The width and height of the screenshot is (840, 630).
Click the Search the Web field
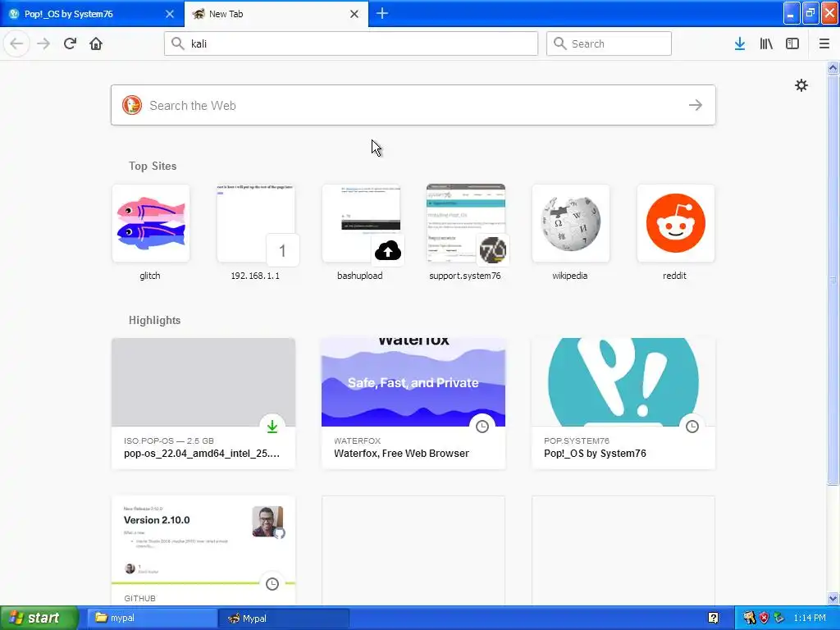coord(413,105)
